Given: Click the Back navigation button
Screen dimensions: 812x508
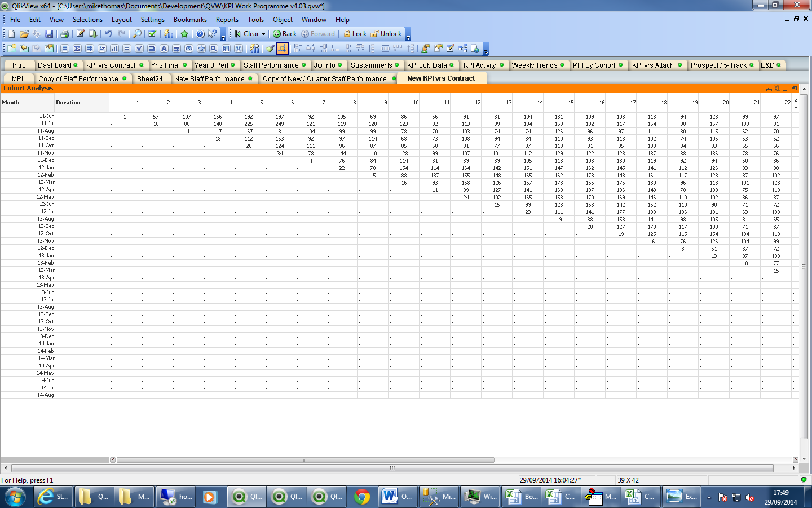Looking at the screenshot, I should (285, 34).
